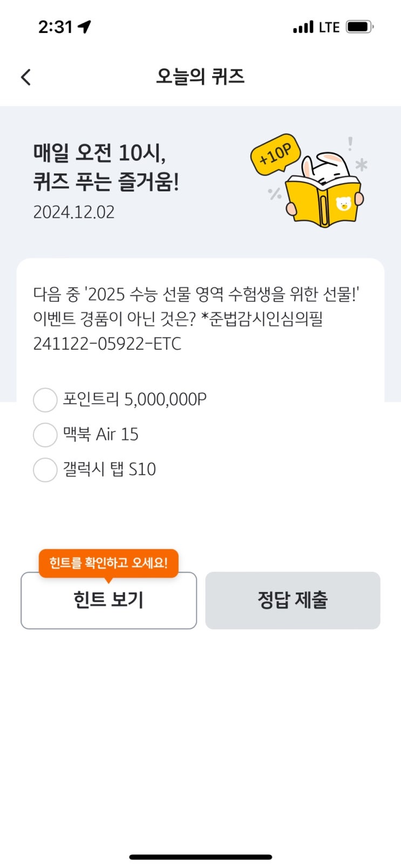Tap the cellular signal strength bars

coord(303,27)
